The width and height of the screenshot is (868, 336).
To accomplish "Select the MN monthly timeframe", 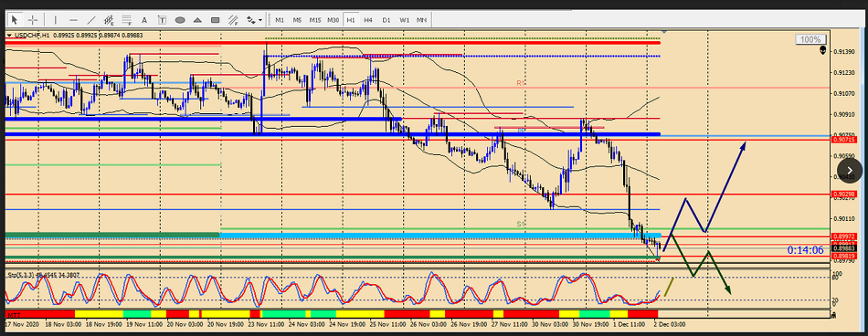I will tap(422, 20).
